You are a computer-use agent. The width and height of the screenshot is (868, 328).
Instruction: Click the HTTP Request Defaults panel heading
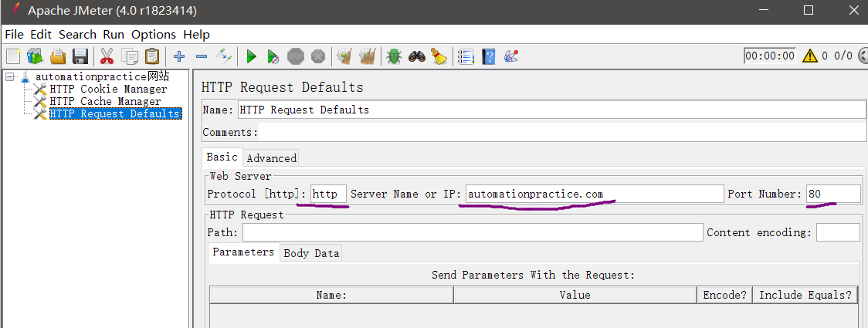[x=283, y=87]
